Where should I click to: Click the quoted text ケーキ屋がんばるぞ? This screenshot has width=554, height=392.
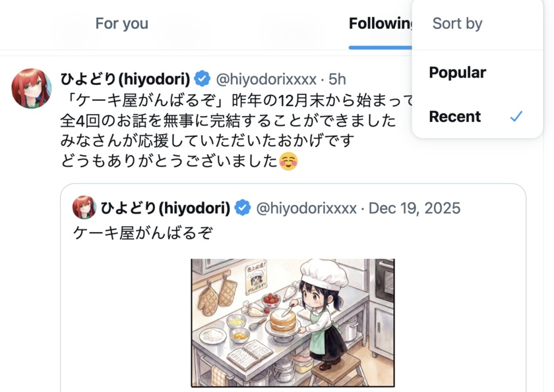pyautogui.click(x=143, y=233)
